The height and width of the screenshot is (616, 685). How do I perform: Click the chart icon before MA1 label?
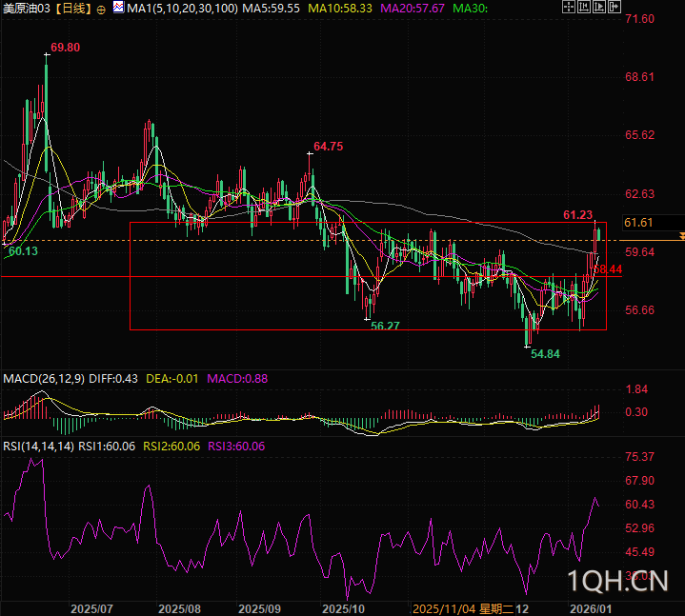point(117,8)
